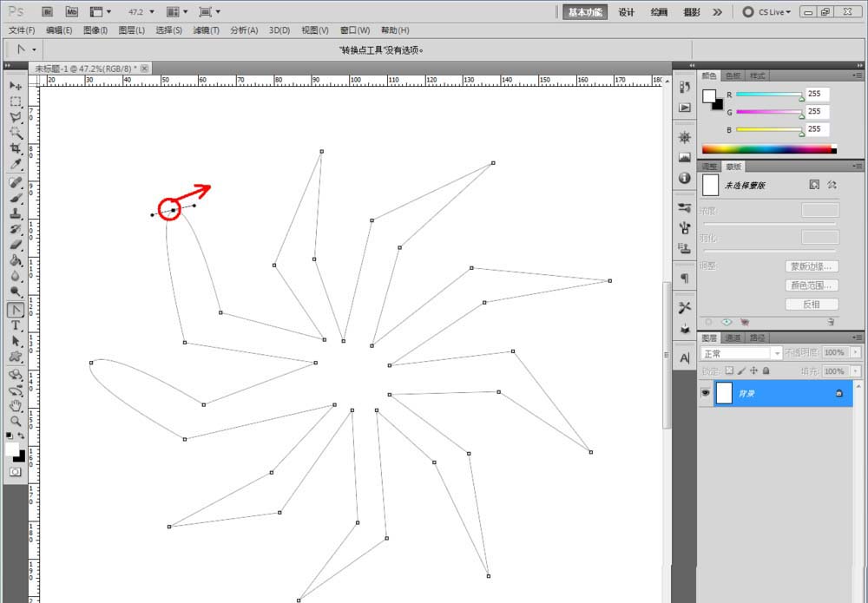Image resolution: width=868 pixels, height=603 pixels.
Task: Launch Mini Bridge from the top bar
Action: click(x=71, y=11)
